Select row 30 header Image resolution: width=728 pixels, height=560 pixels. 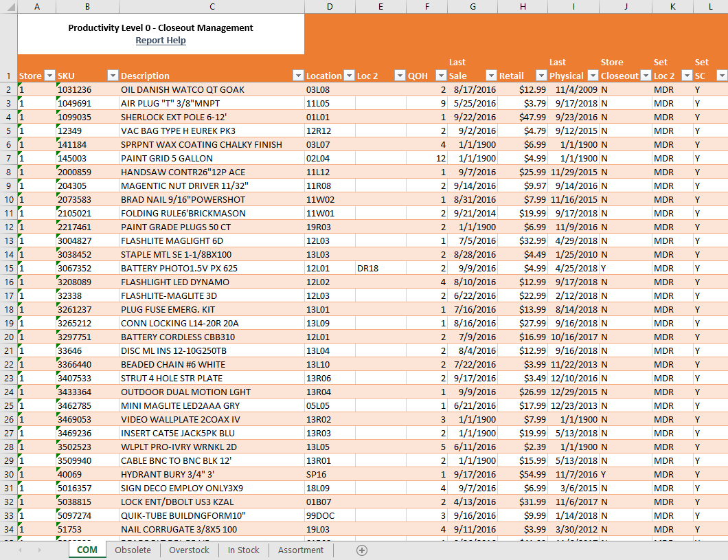click(x=9, y=475)
